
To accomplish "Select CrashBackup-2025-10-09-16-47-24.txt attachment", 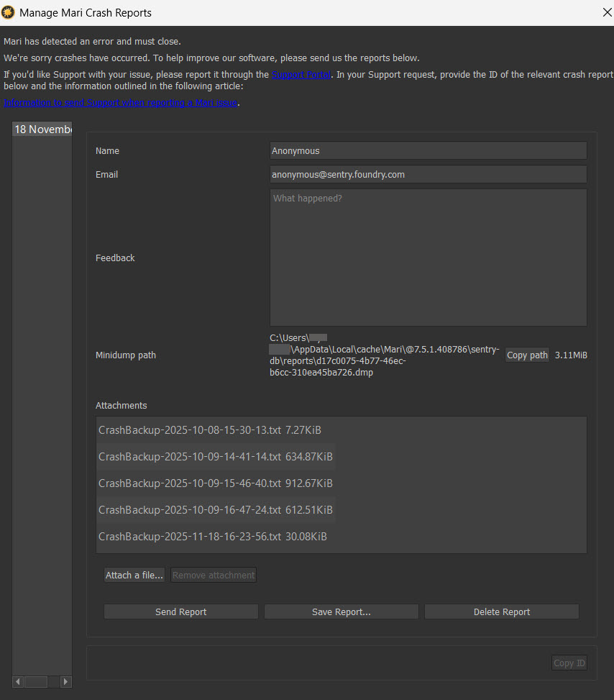I will pyautogui.click(x=215, y=510).
